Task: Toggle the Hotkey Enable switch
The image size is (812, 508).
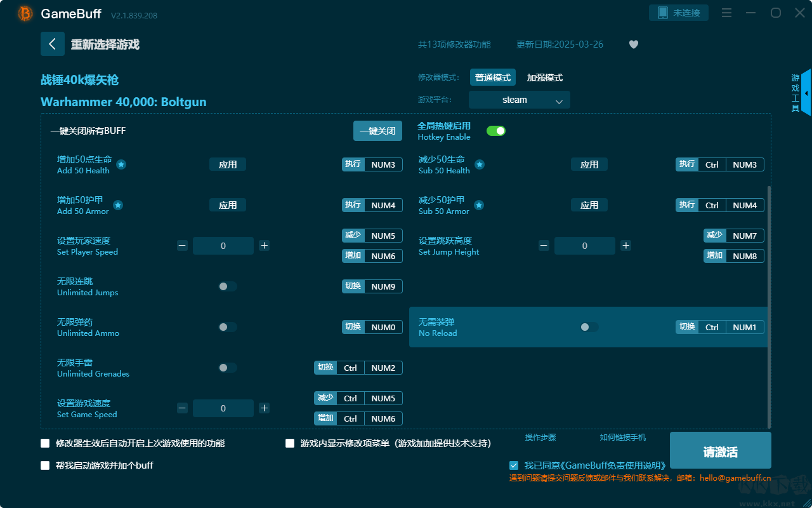Action: 496,131
